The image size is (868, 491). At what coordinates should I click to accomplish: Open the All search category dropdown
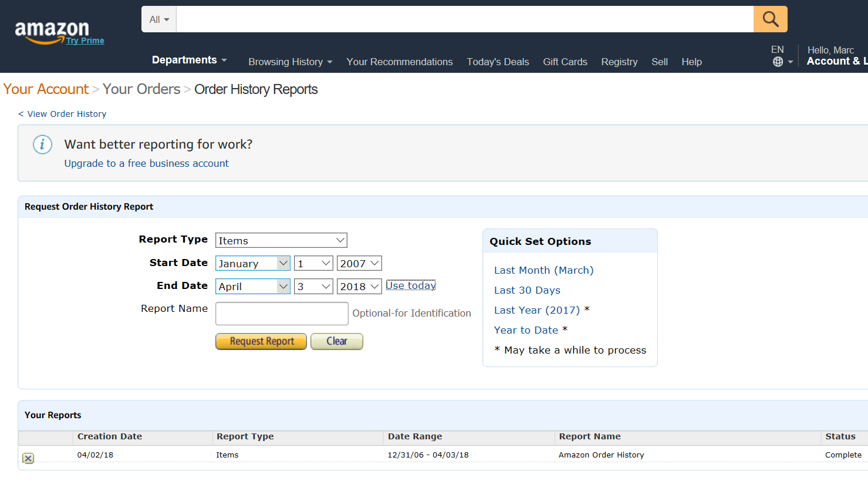[x=158, y=19]
